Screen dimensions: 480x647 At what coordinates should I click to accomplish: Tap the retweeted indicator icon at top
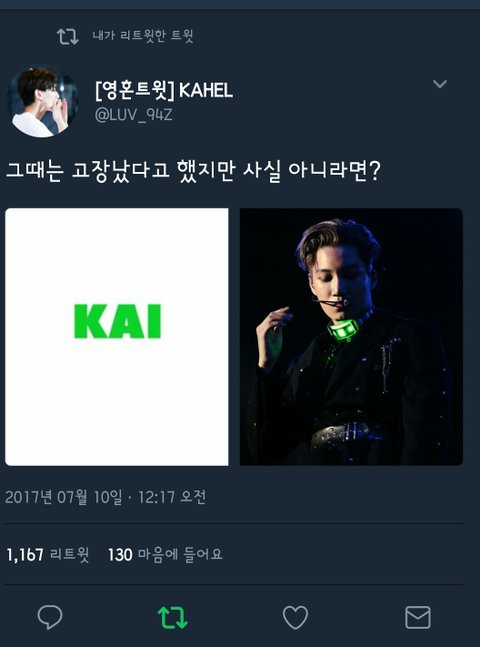pos(68,36)
